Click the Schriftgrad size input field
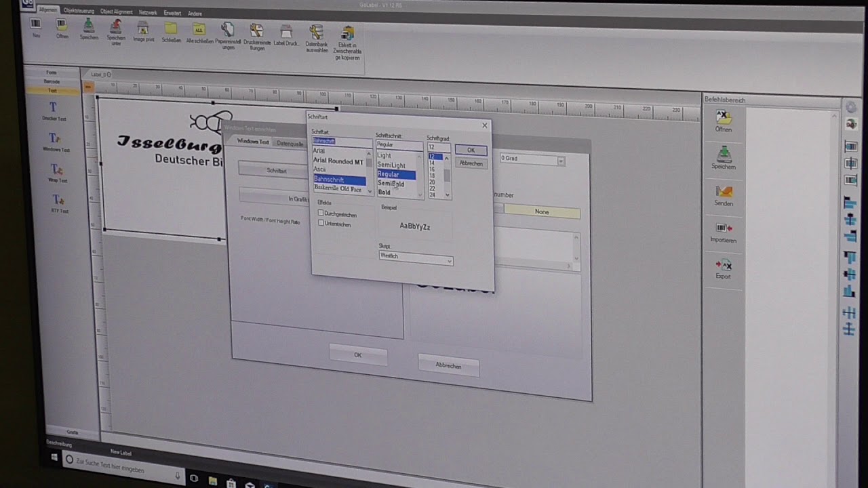Image resolution: width=868 pixels, height=488 pixels. (439, 147)
